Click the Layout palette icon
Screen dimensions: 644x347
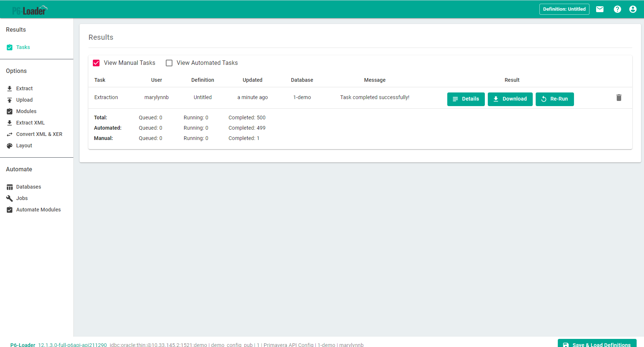point(10,146)
